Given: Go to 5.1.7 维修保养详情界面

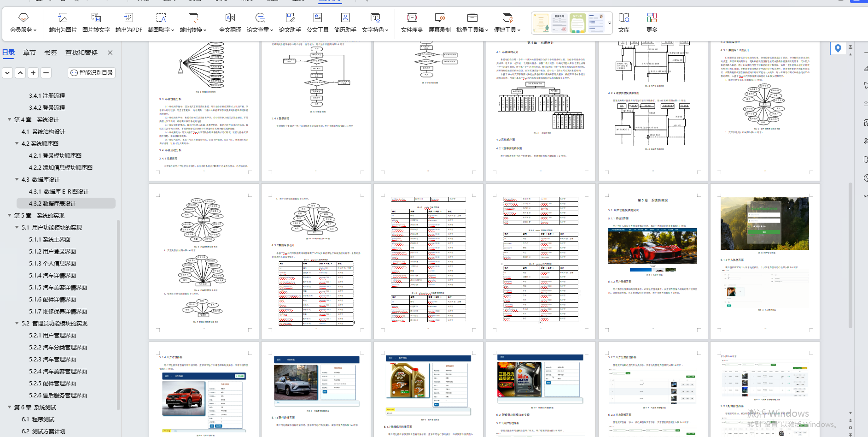Looking at the screenshot, I should coord(58,311).
